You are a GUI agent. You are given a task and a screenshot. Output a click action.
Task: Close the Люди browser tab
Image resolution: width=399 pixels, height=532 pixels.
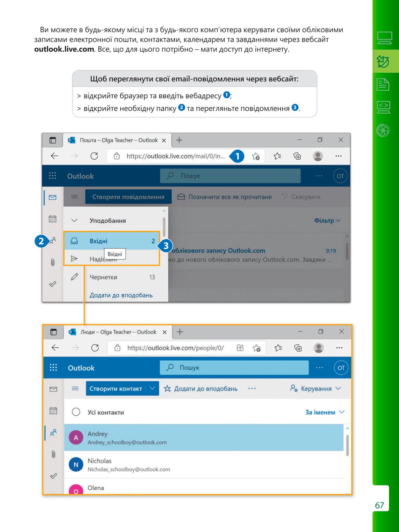coord(165,332)
